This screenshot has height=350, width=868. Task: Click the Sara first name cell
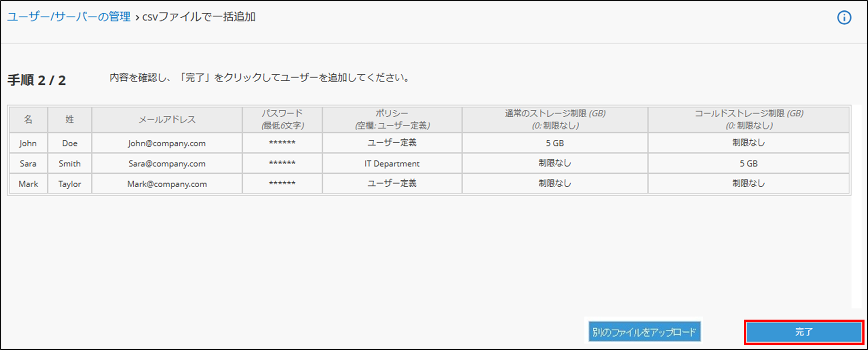28,163
